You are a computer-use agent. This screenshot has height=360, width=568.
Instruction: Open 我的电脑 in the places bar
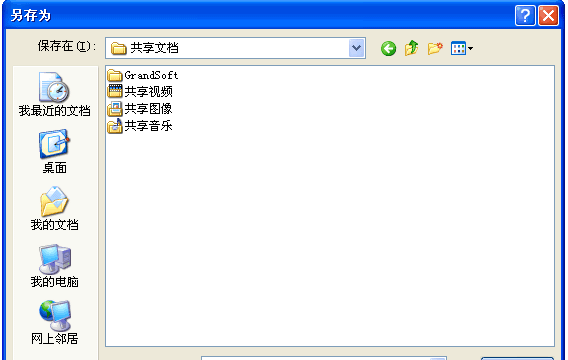click(55, 265)
